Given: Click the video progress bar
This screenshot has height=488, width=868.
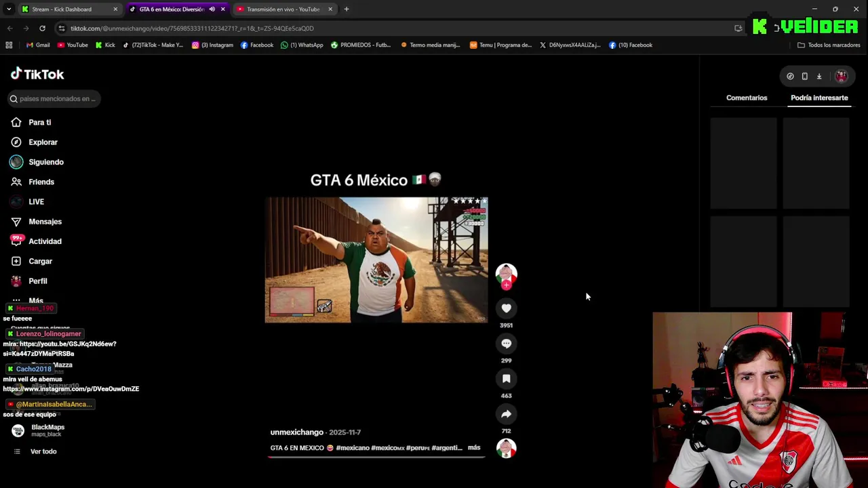Looking at the screenshot, I should (376, 457).
